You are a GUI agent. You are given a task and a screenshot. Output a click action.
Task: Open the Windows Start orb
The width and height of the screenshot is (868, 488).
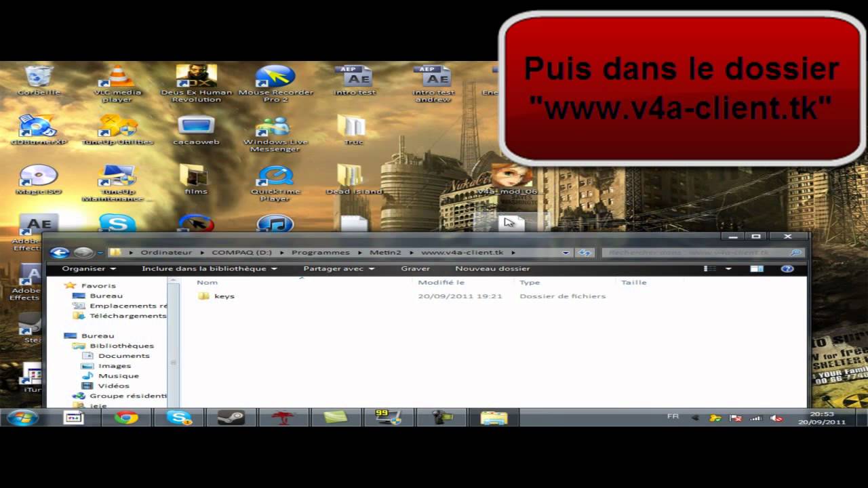pos(22,418)
